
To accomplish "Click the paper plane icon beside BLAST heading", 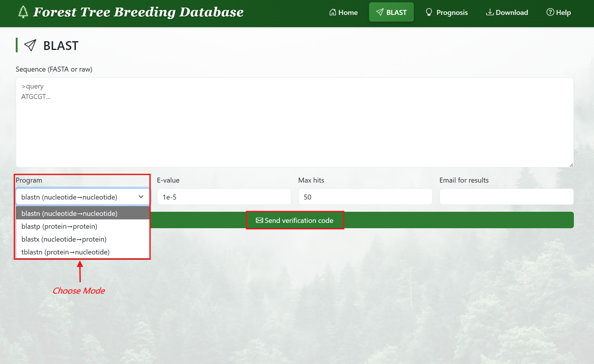I will [30, 45].
